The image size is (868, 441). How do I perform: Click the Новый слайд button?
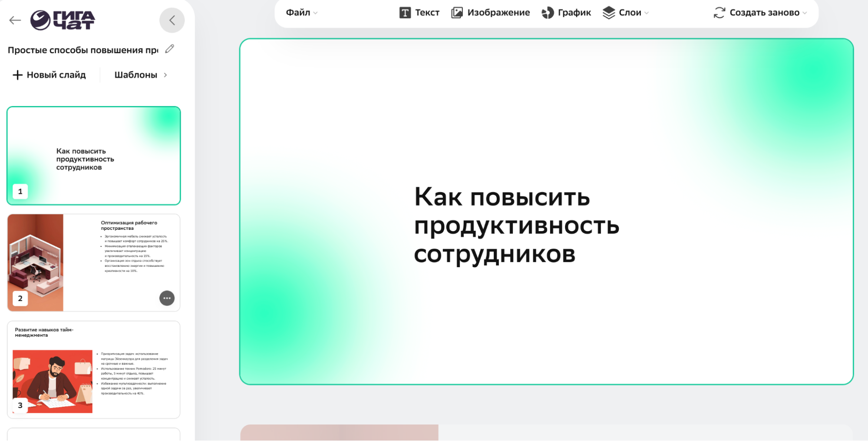(x=56, y=75)
